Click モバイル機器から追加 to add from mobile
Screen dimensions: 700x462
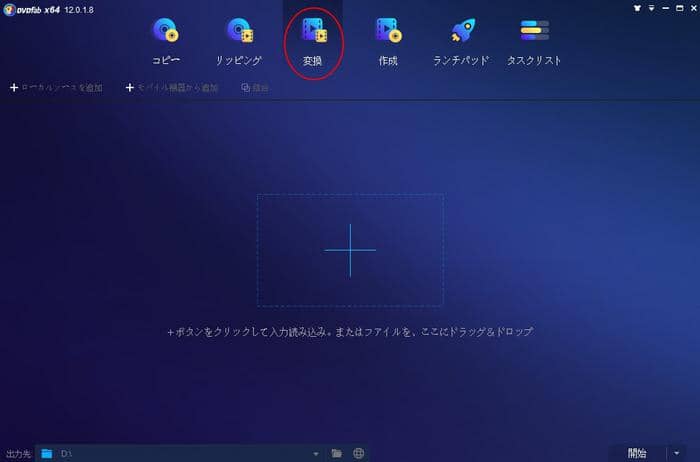pyautogui.click(x=172, y=87)
